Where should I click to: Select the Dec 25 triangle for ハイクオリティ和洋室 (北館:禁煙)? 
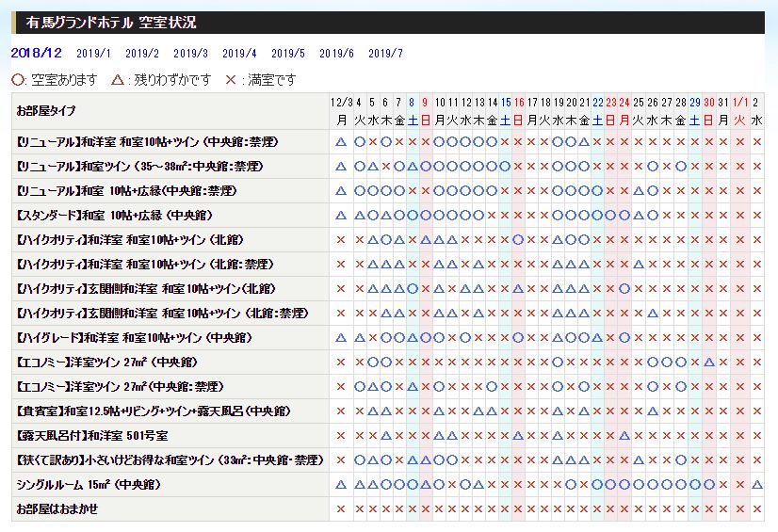tap(639, 265)
